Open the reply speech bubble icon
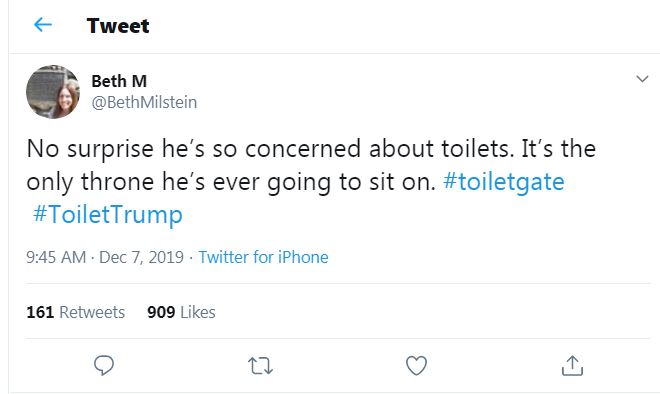The width and height of the screenshot is (660, 394). point(104,365)
